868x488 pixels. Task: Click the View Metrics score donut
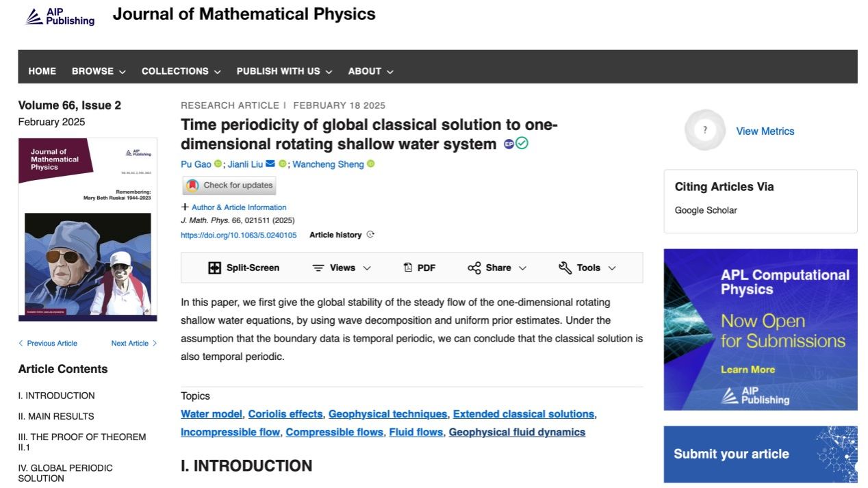coord(704,130)
